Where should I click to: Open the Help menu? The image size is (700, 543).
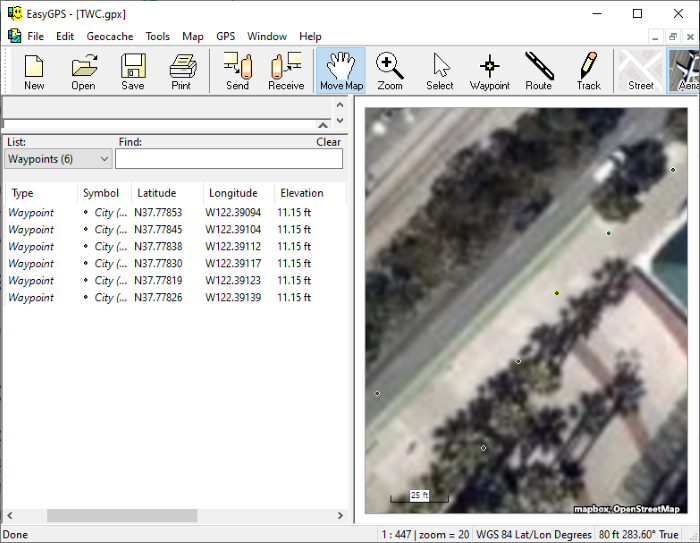tap(310, 36)
